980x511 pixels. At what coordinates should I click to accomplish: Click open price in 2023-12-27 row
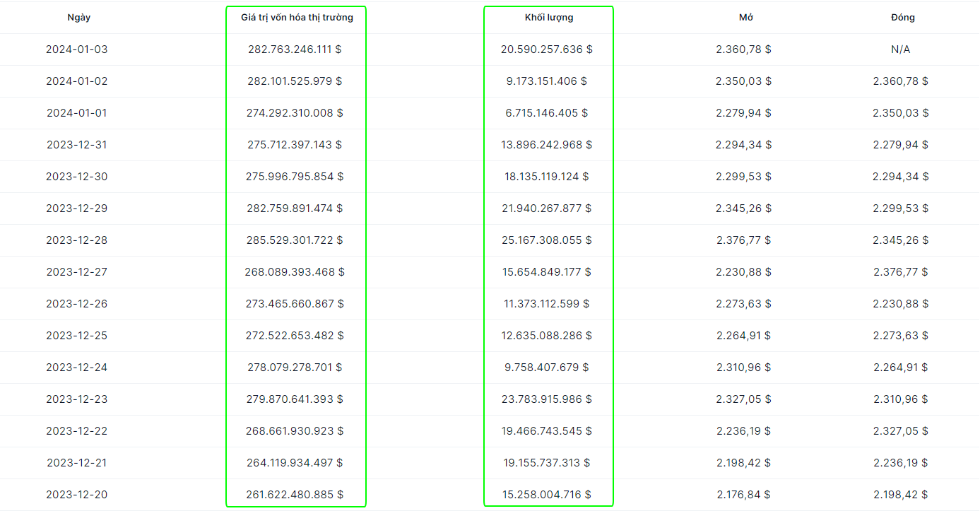(743, 272)
